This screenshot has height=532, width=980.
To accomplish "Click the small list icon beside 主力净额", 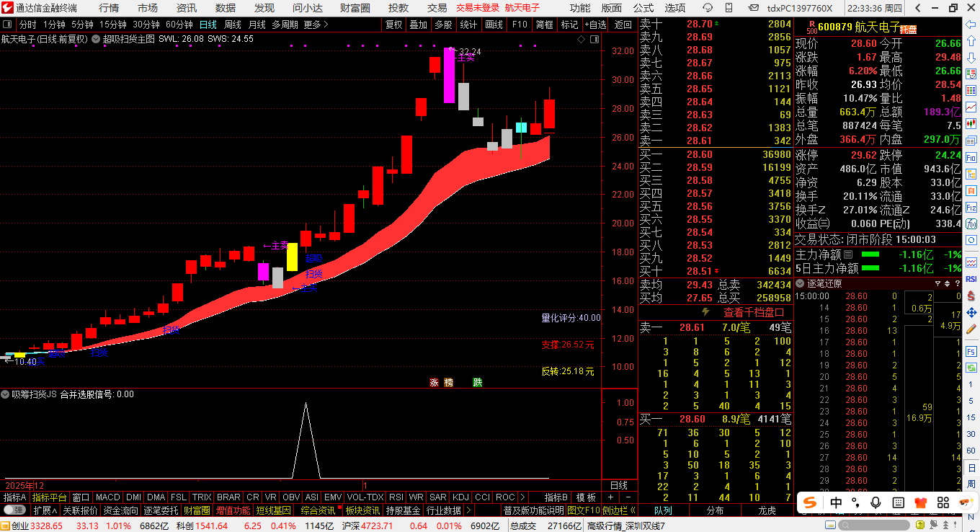I will point(848,254).
